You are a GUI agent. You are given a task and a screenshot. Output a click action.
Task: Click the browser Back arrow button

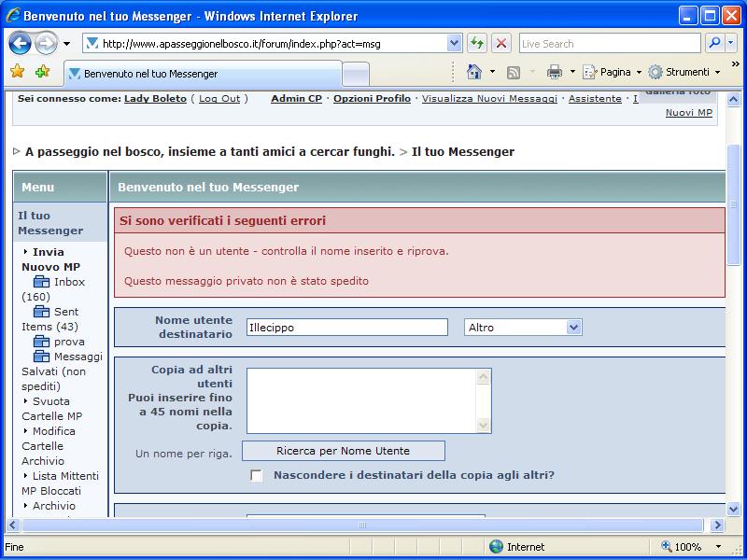21,44
